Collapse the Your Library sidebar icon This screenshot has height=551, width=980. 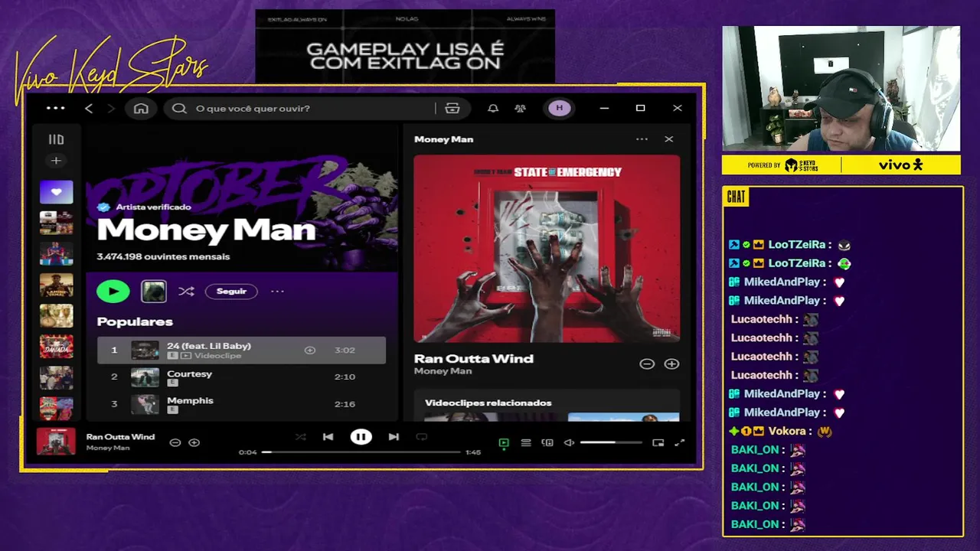pyautogui.click(x=56, y=139)
